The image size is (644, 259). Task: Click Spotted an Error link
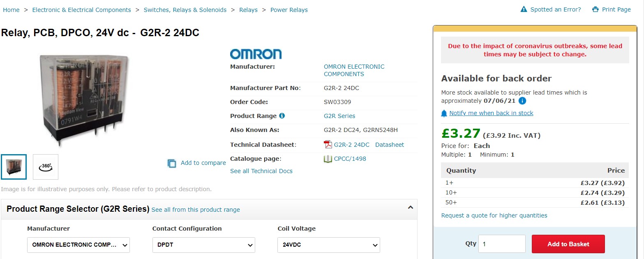[556, 9]
